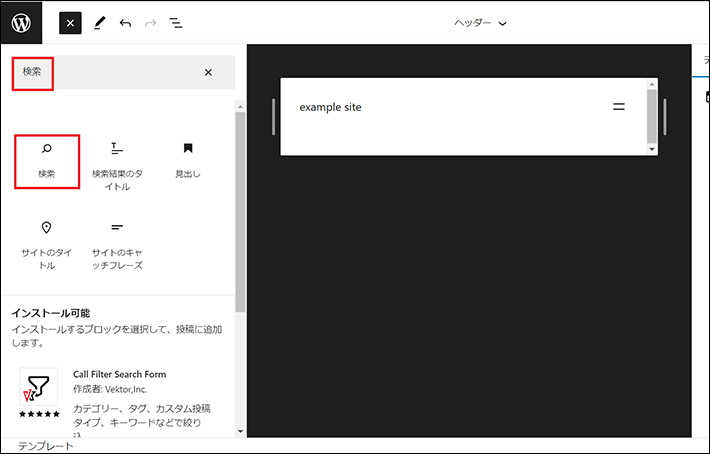710x454 pixels.
Task: Click the preview scrollbar up arrow
Action: (x=652, y=84)
